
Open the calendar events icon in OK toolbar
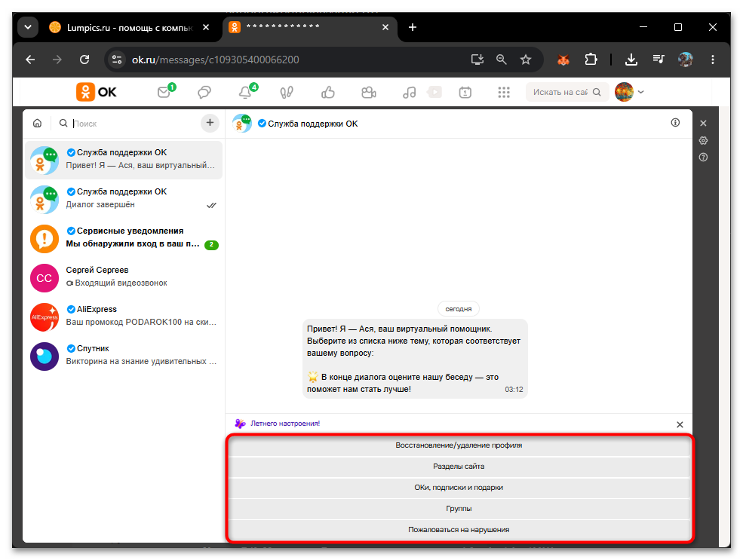tap(465, 92)
